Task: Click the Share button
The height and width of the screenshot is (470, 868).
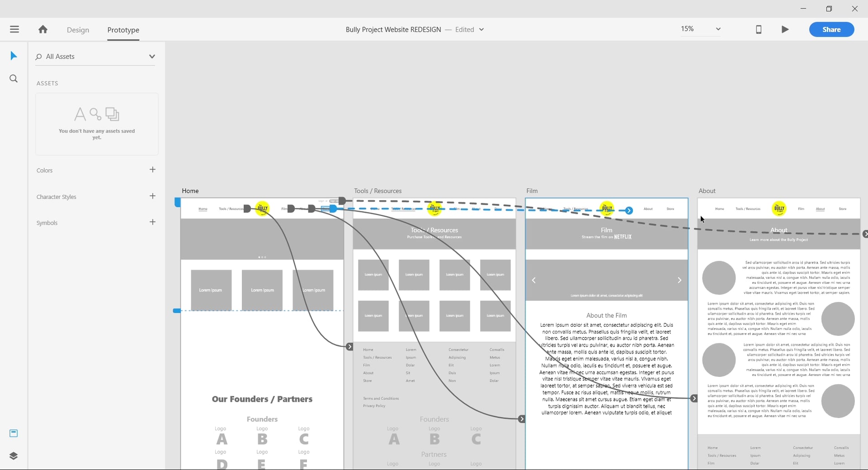Action: (x=831, y=29)
